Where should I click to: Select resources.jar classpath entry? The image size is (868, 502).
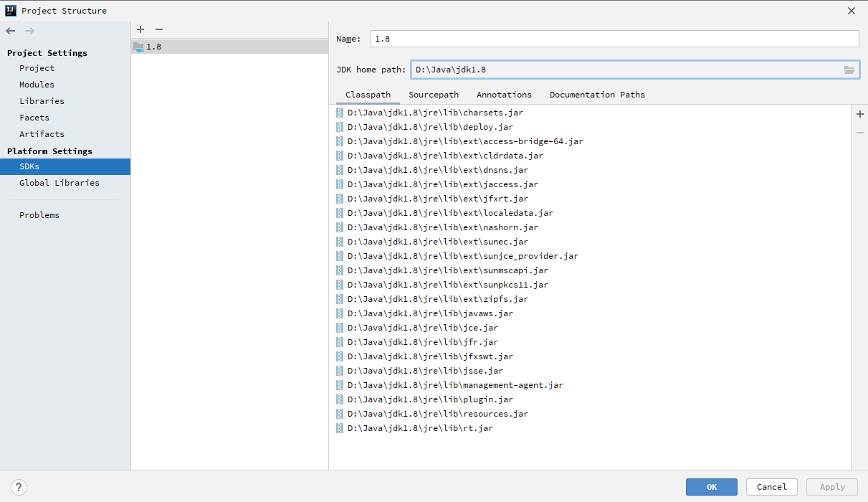(x=590, y=414)
